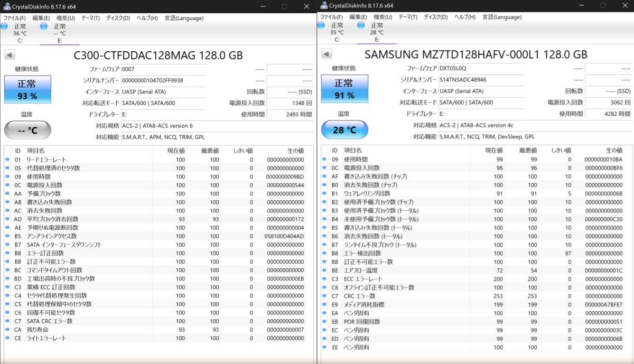Click the status dot beside エアフロー温度
The width and height of the screenshot is (634, 364).
click(324, 270)
